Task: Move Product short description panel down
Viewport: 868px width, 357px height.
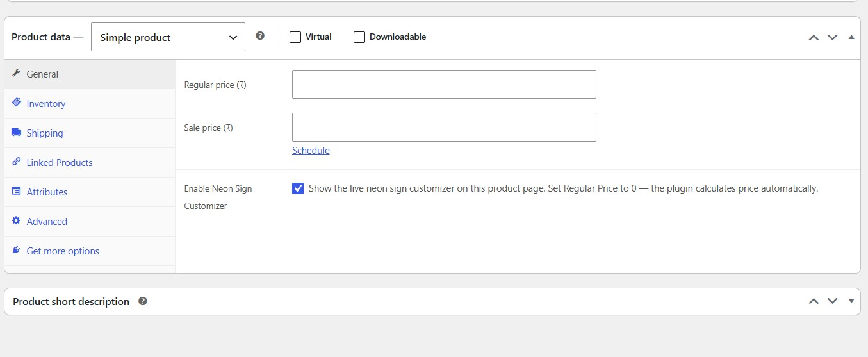Action: pyautogui.click(x=832, y=301)
